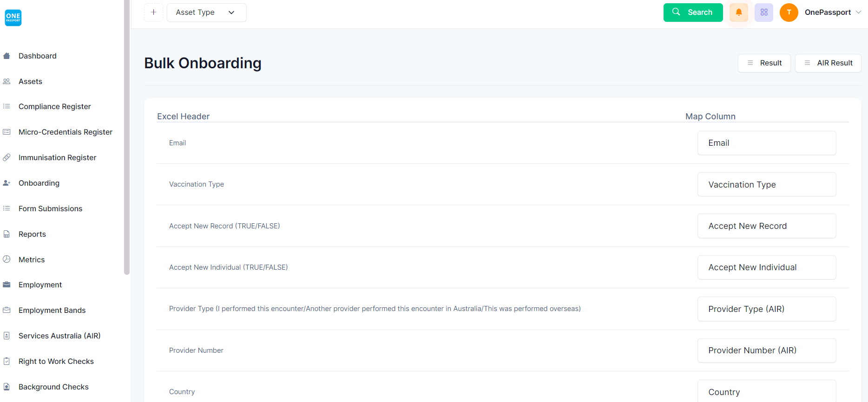Click the 'Vaccination Type' Excel header text
868x402 pixels.
[x=197, y=184]
